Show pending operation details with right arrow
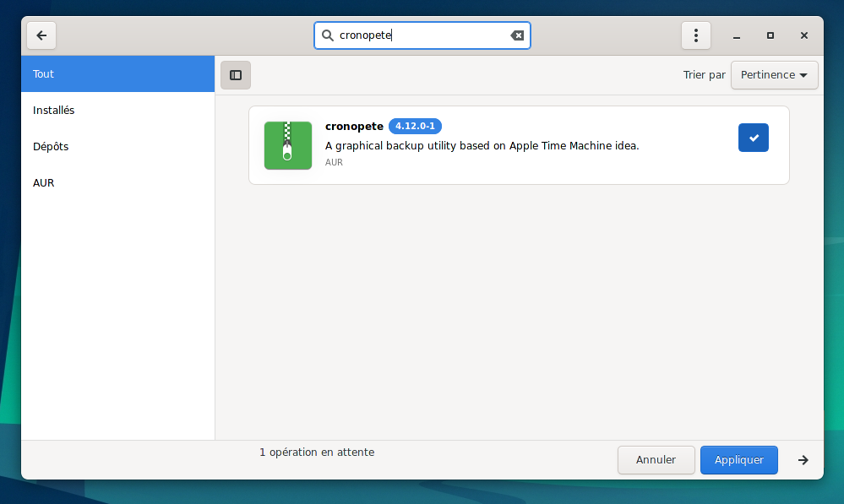This screenshot has height=504, width=844. point(803,460)
